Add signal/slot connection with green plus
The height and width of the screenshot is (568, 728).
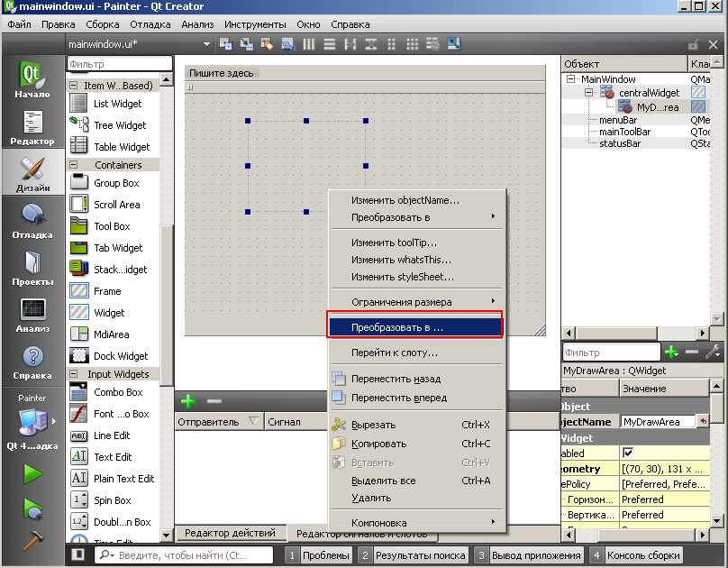coord(188,401)
